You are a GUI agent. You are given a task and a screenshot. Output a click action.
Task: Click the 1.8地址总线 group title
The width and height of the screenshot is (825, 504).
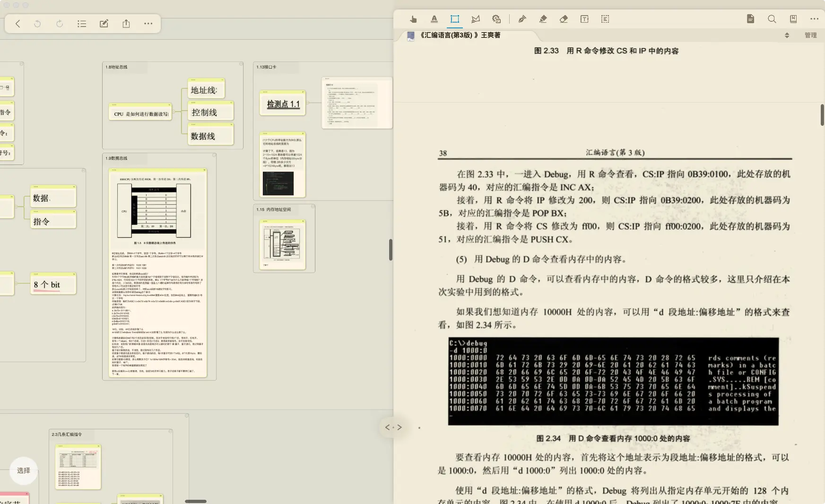coord(116,67)
